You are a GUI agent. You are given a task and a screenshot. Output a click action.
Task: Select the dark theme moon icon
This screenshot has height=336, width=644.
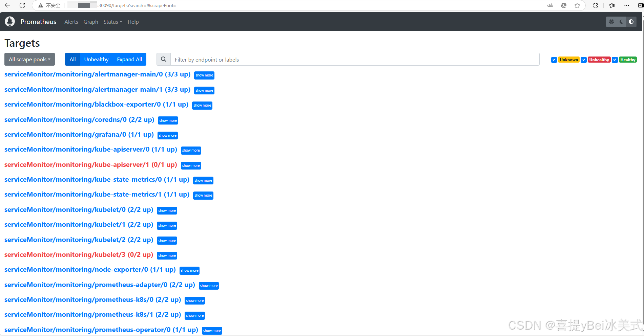(621, 22)
